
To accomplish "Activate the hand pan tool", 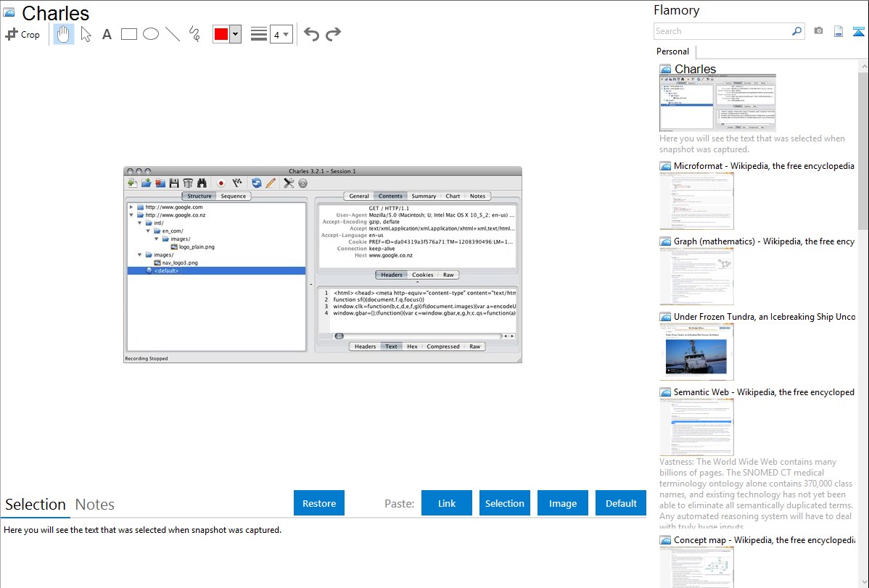I will point(64,34).
